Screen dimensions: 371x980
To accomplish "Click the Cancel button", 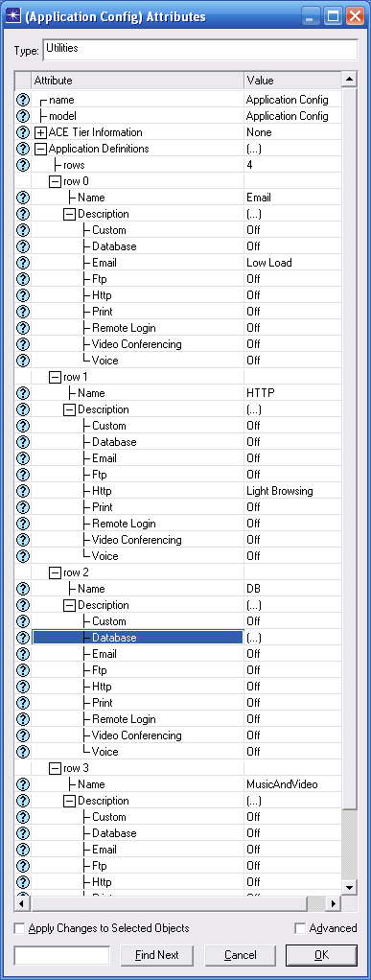I will [241, 955].
